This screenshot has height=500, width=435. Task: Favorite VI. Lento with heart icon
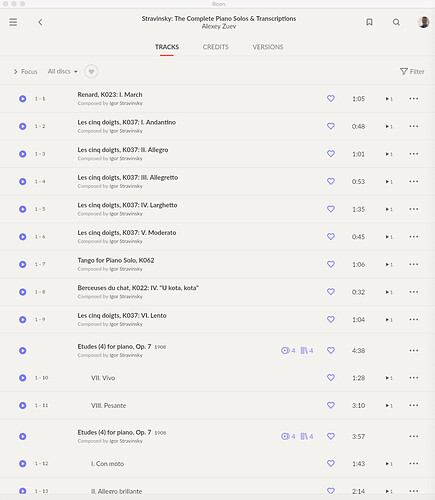(331, 319)
